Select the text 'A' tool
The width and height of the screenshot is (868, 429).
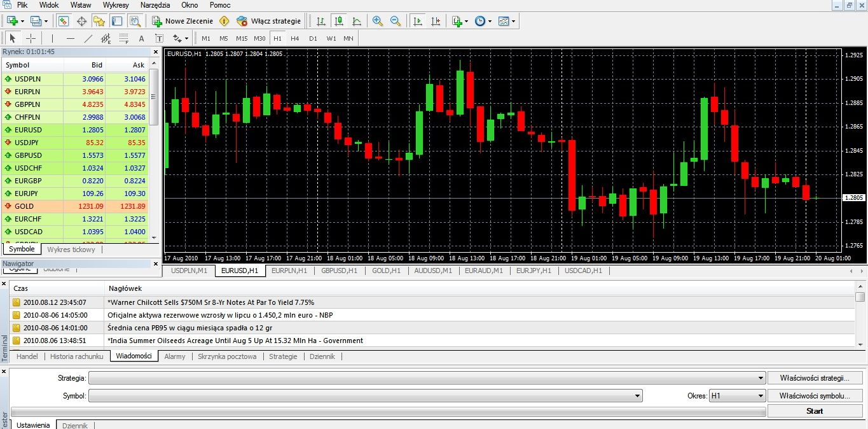(141, 38)
